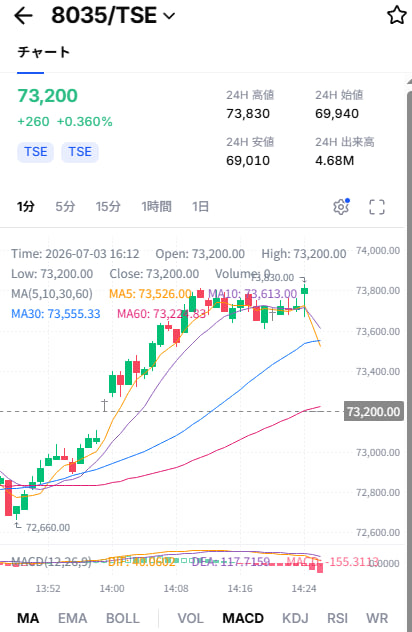This screenshot has width=412, height=632.
Task: Click the 13:52 time axis label
Action: pos(48,588)
